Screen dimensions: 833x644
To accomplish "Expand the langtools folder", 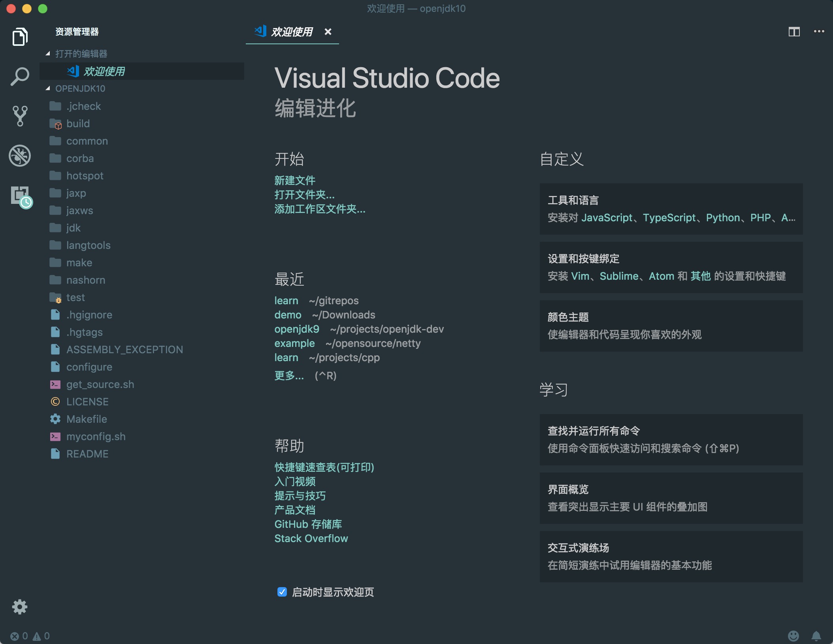I will point(141,245).
